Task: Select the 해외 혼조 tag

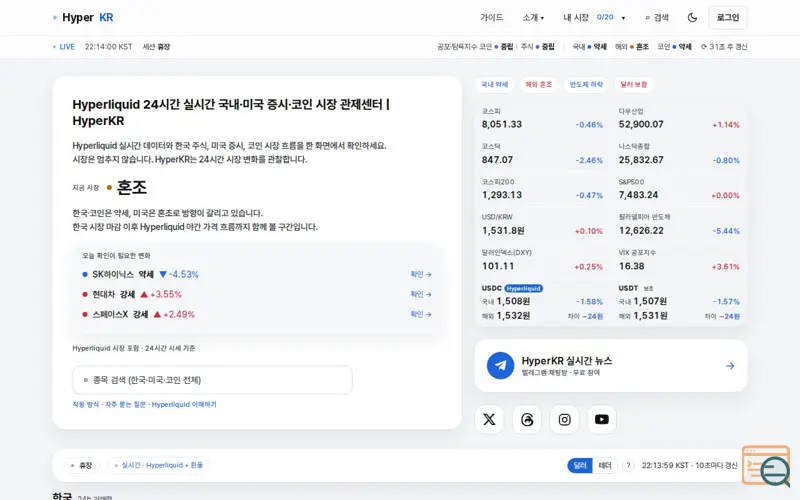Action: point(539,85)
